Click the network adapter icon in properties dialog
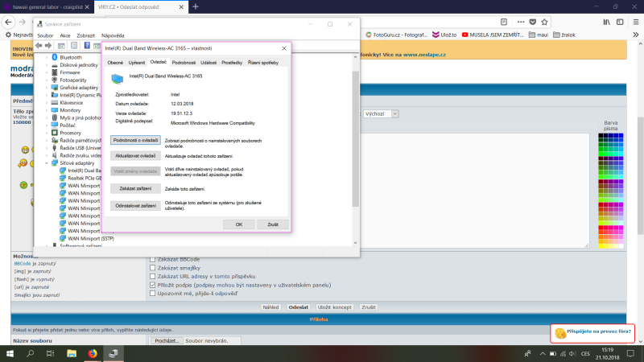This screenshot has width=644, height=362. click(x=117, y=78)
